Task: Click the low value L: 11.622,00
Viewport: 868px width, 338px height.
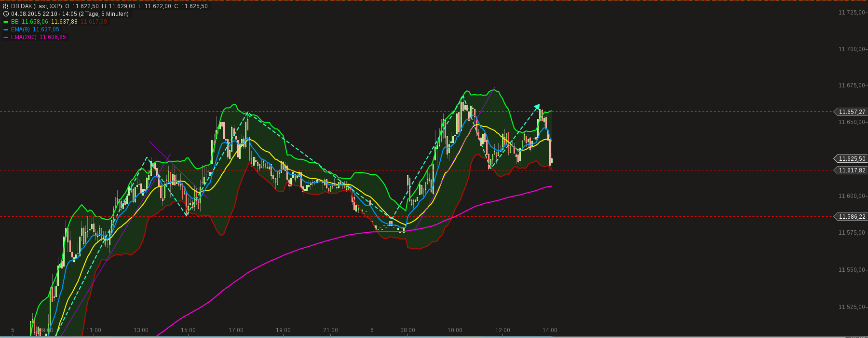Action: (154, 6)
